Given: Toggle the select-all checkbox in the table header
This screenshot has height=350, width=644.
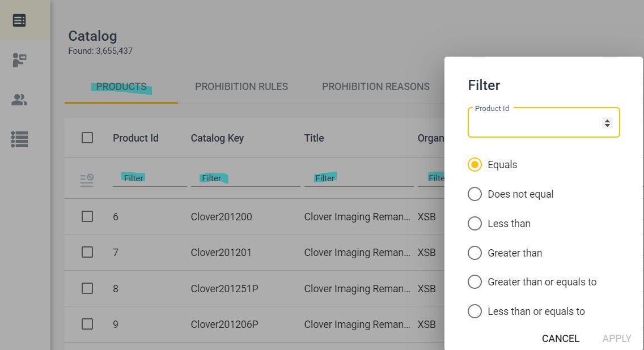Looking at the screenshot, I should click(x=87, y=138).
